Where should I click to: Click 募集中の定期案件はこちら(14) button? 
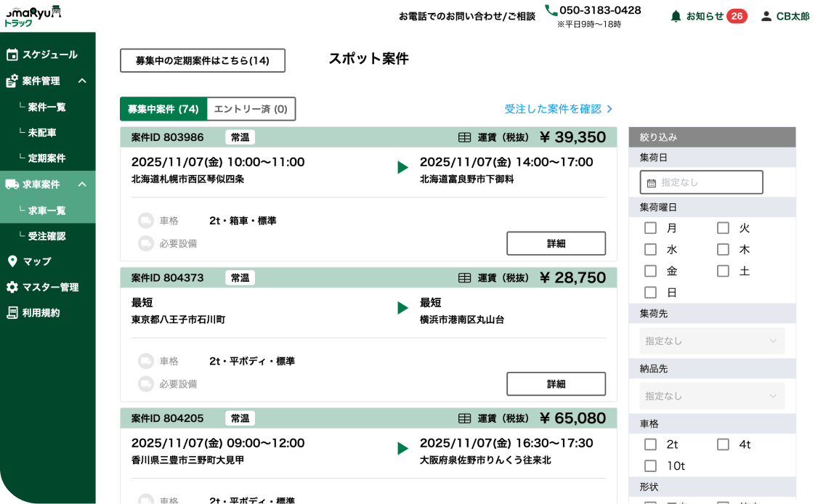[x=202, y=61]
